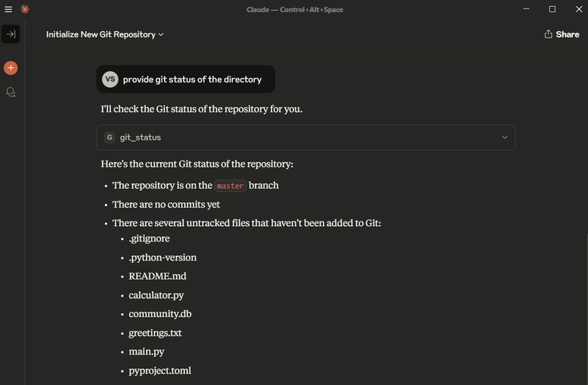Click the "provide git status" user message
The image size is (588, 385).
[192, 79]
